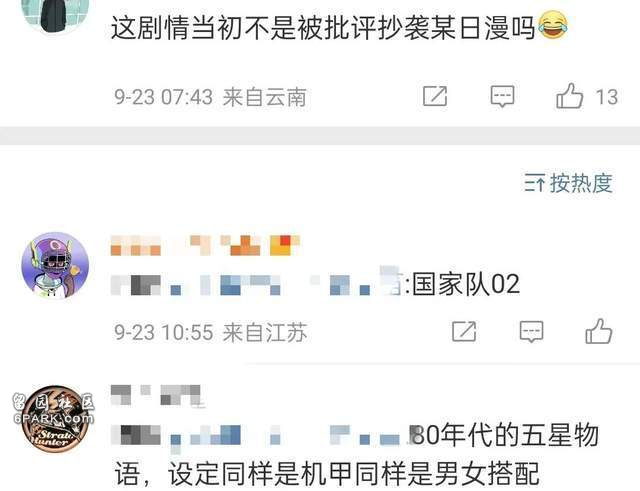Open the 80年代的五星物语 reply
Screen dimensions: 640x491
click(355, 455)
